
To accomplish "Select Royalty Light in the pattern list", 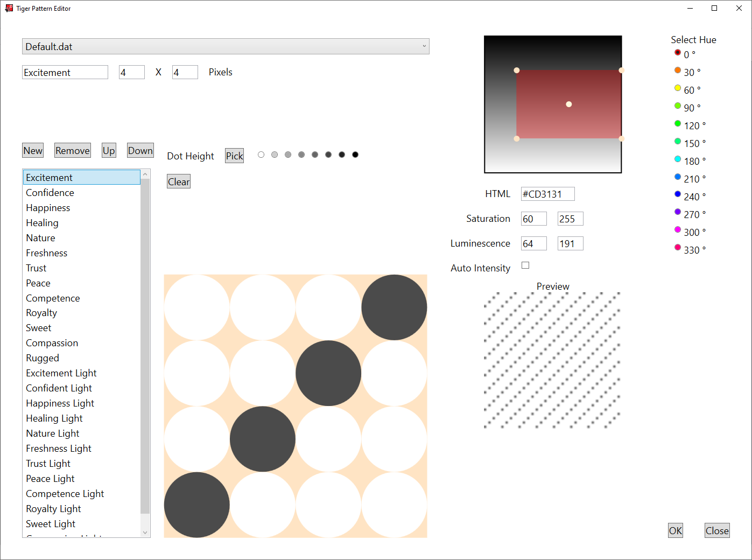I will (53, 509).
